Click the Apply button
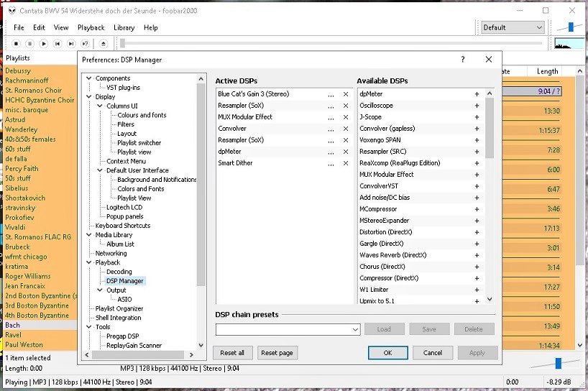 (477, 353)
